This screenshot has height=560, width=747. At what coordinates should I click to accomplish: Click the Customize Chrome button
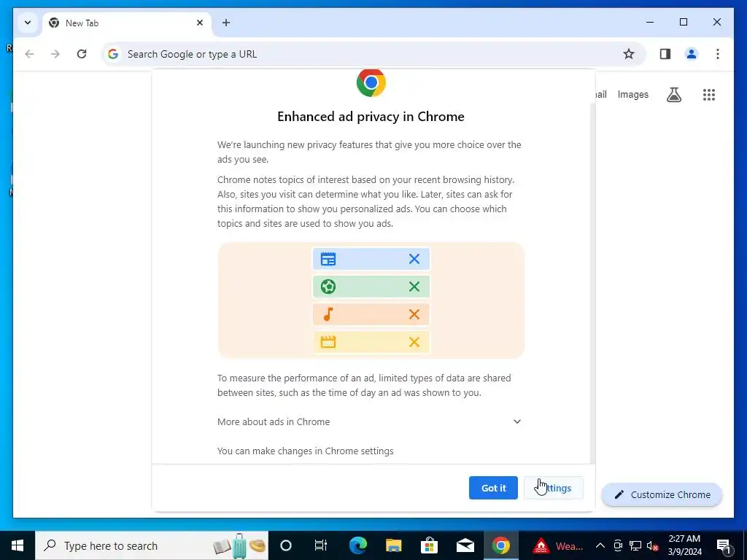click(662, 494)
